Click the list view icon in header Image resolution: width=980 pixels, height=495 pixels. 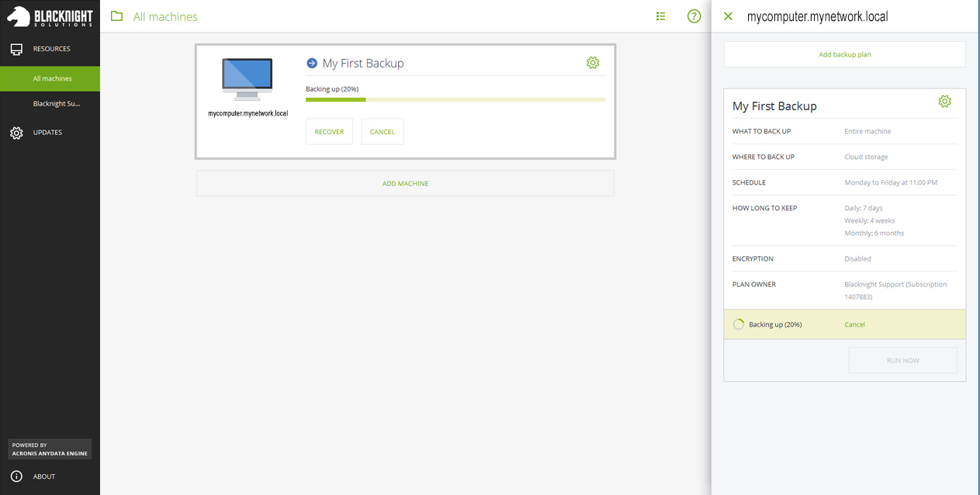(660, 16)
